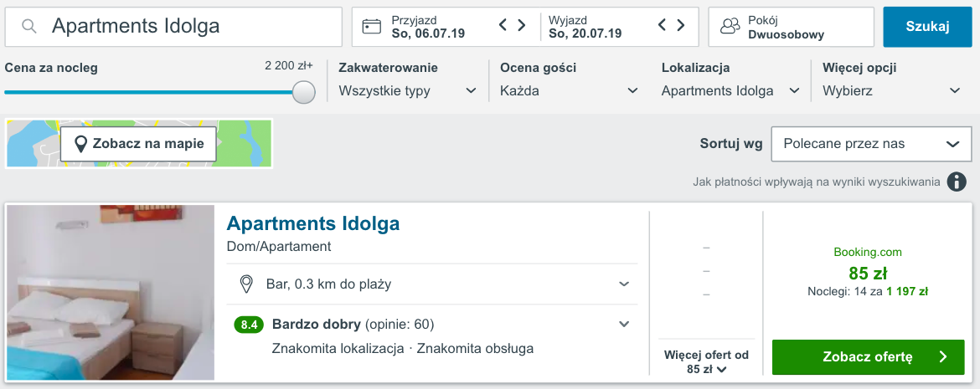Image resolution: width=980 pixels, height=389 pixels.
Task: Click the location pin icon by Bar
Action: coord(247,284)
